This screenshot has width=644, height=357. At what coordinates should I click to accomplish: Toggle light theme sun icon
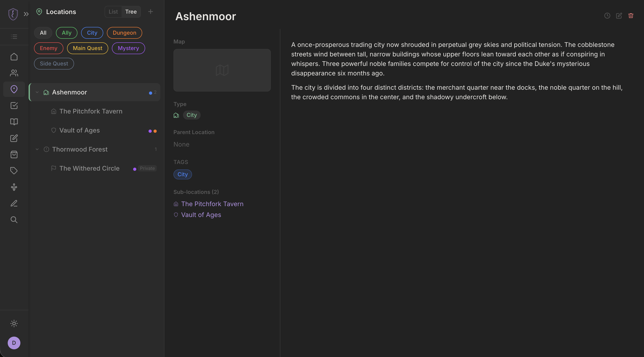tap(14, 323)
